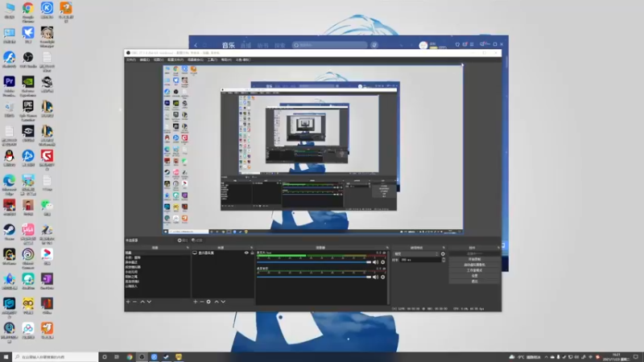Select the Steam desktop icon
644x362 pixels.
9,232
